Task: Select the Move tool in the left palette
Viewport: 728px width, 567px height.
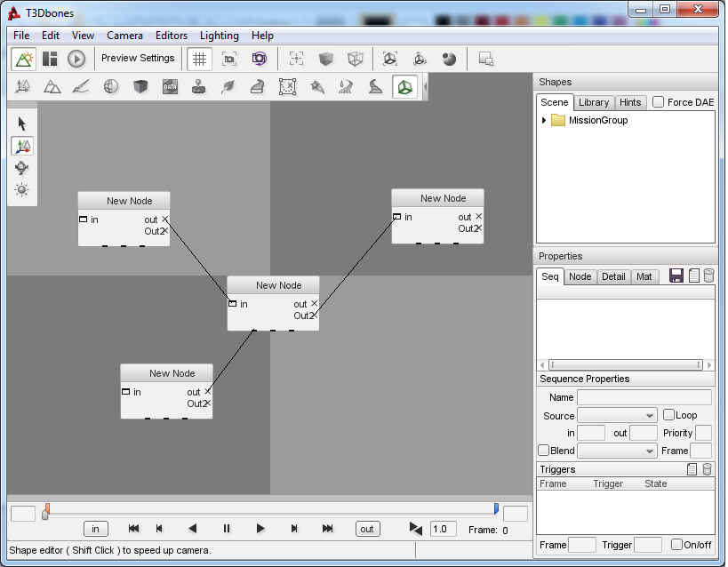Action: tap(22, 146)
